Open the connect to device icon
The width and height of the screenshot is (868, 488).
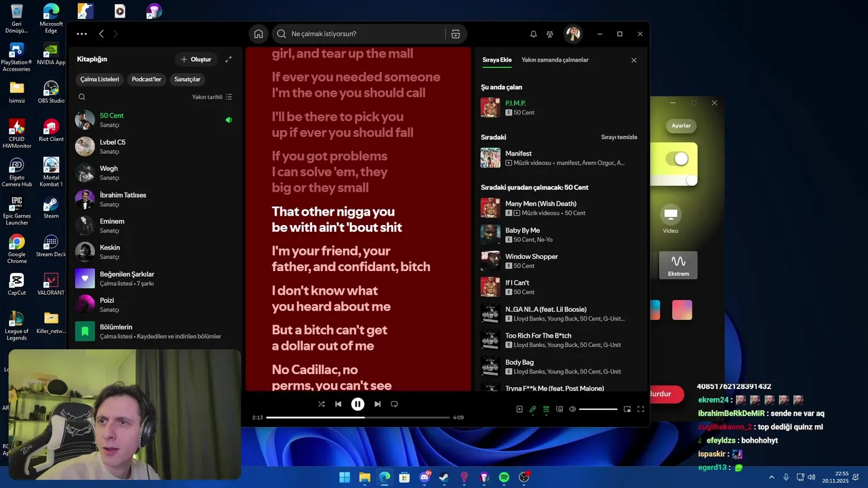[559, 409]
